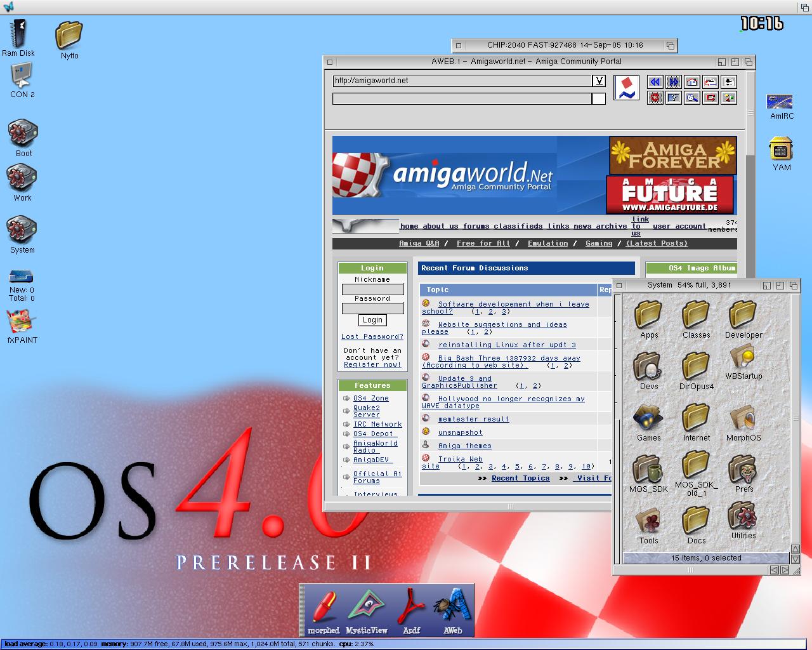The image size is (812, 650).
Task: Click the System window down scroll arrow
Action: tap(796, 559)
